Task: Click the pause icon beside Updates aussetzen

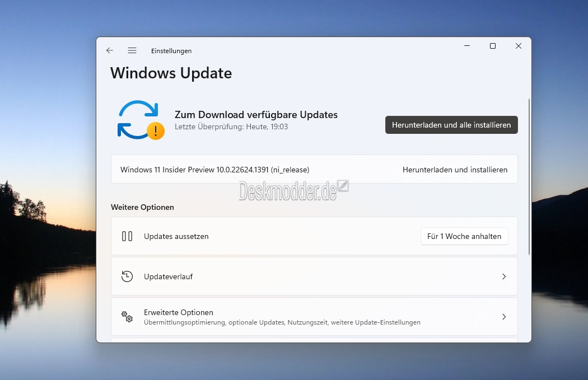Action: tap(127, 236)
